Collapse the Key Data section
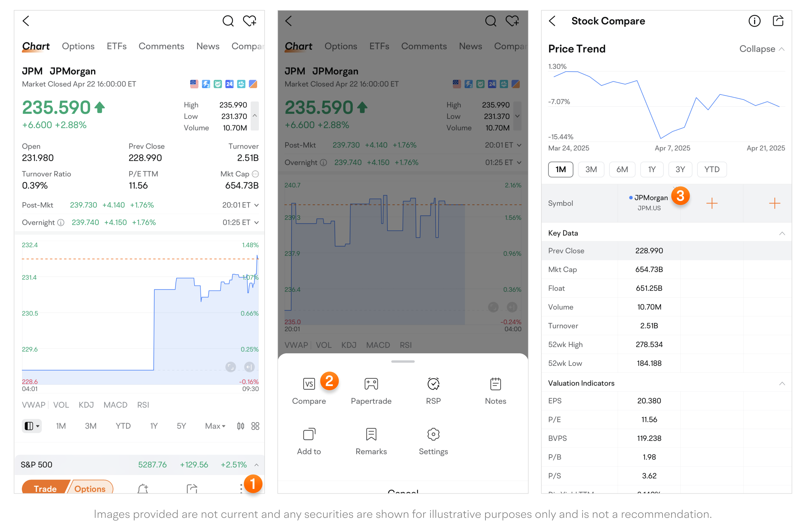Image resolution: width=806 pixels, height=532 pixels. click(782, 233)
